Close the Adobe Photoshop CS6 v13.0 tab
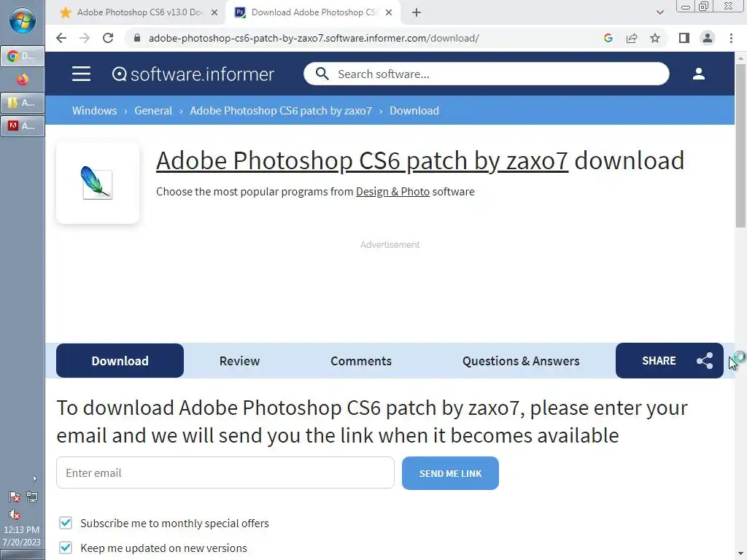This screenshot has height=560, width=747. click(214, 12)
